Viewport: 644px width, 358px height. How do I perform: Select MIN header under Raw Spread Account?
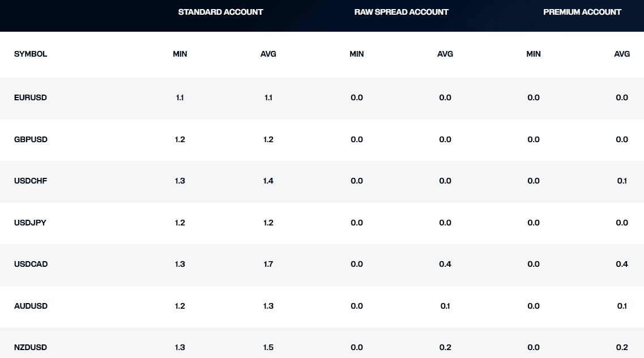(357, 54)
